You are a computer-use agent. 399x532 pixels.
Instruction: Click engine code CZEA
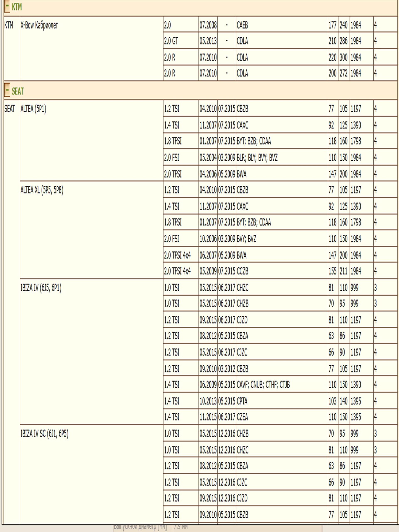tap(242, 417)
